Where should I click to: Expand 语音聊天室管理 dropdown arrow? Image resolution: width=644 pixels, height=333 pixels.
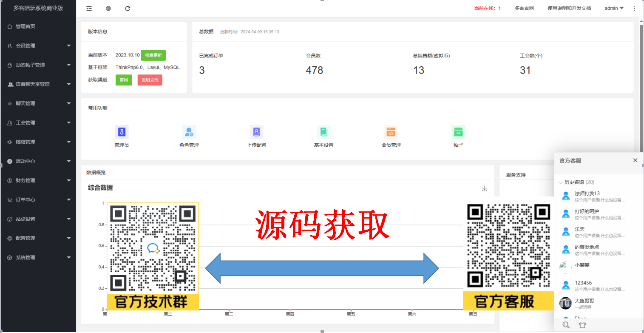coord(69,84)
